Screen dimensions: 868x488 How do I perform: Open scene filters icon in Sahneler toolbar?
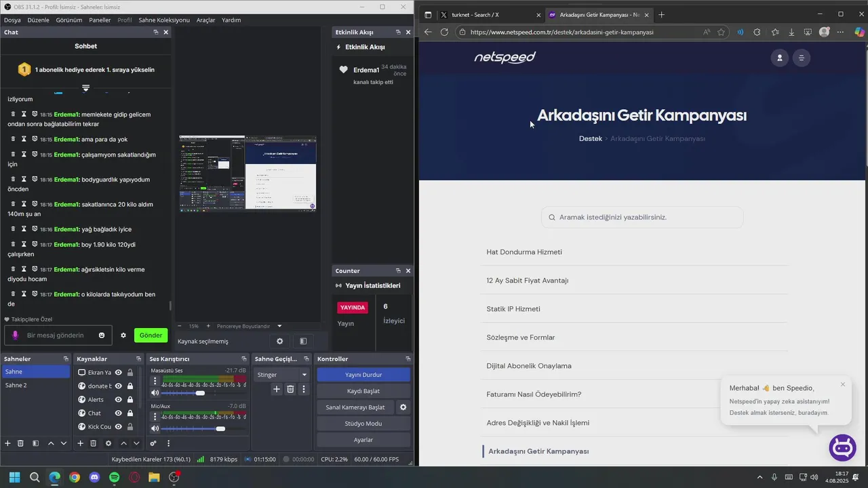tap(35, 443)
